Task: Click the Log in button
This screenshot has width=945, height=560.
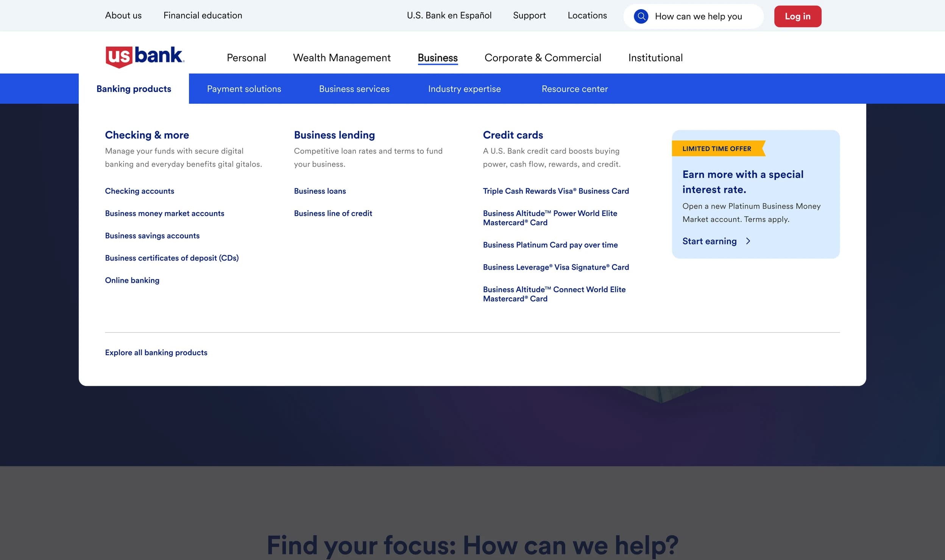Action: point(797,16)
